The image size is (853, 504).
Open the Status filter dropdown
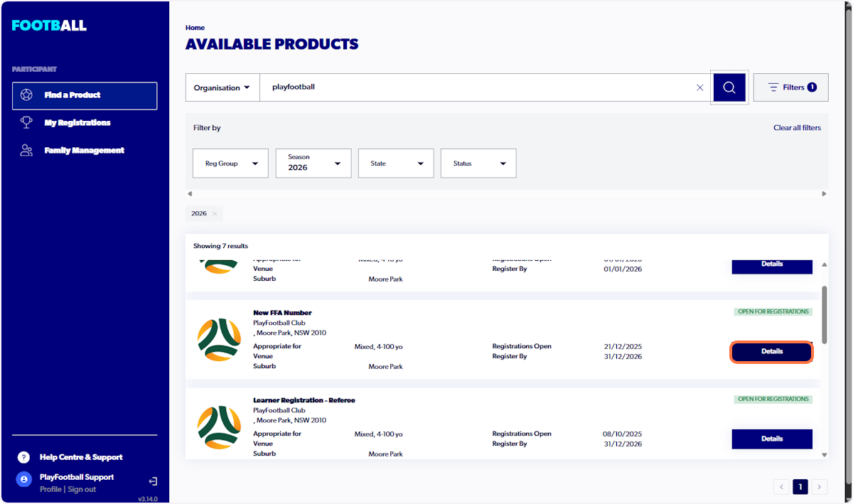(x=478, y=163)
